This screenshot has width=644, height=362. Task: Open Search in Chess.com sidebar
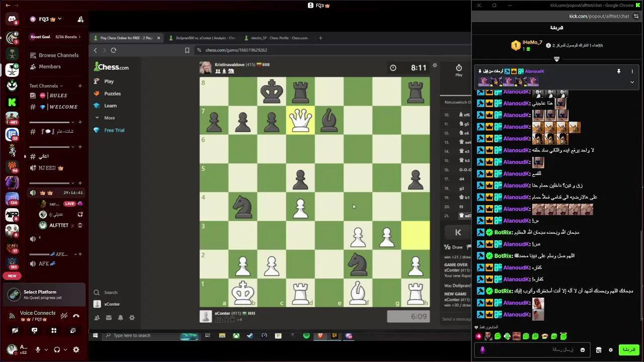[x=106, y=292]
